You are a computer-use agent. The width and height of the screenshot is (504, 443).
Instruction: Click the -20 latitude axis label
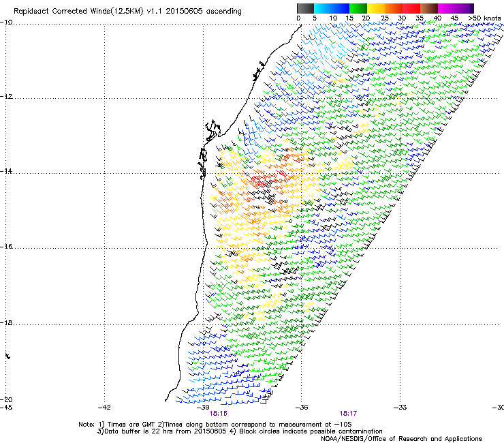[6, 400]
